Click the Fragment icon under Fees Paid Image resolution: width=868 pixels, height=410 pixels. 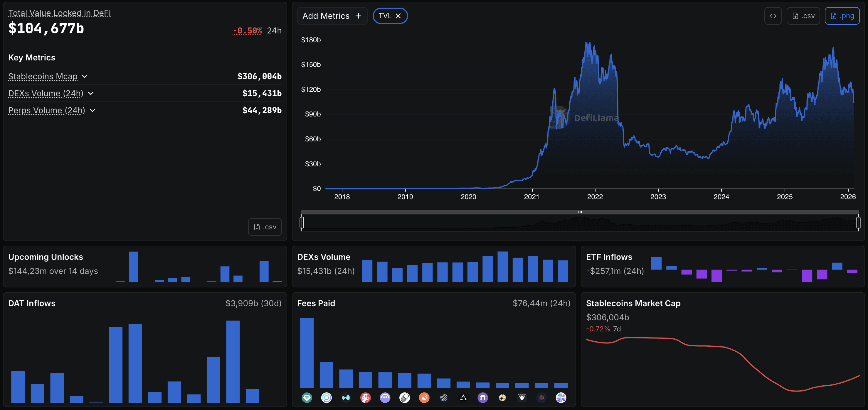pyautogui.click(x=522, y=398)
